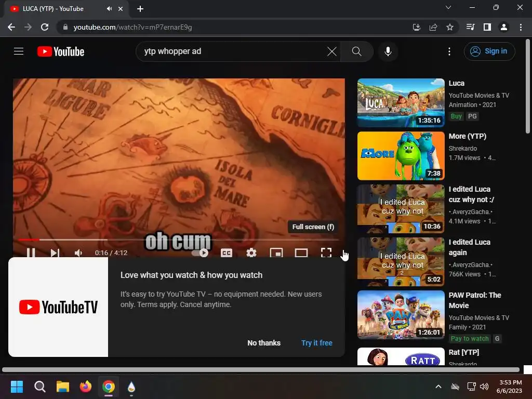Image resolution: width=532 pixels, height=399 pixels.
Task: Clear the search box with the X icon
Action: (x=332, y=51)
